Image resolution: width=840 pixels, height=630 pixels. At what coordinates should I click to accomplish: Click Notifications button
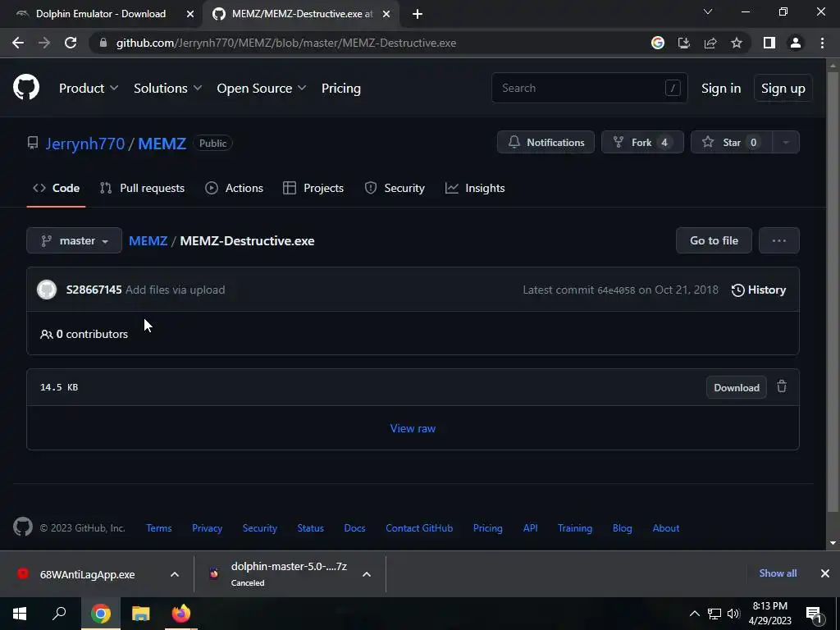(x=546, y=143)
